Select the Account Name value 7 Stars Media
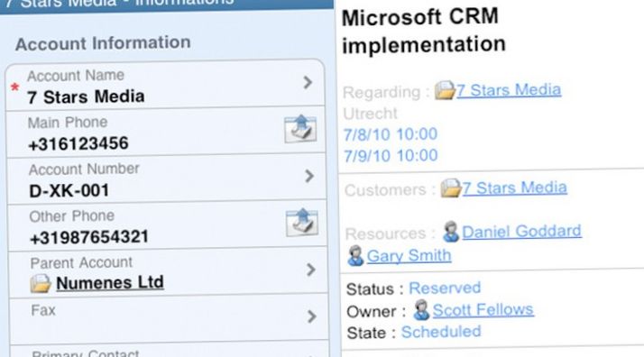Image resolution: width=644 pixels, height=357 pixels. 86,96
